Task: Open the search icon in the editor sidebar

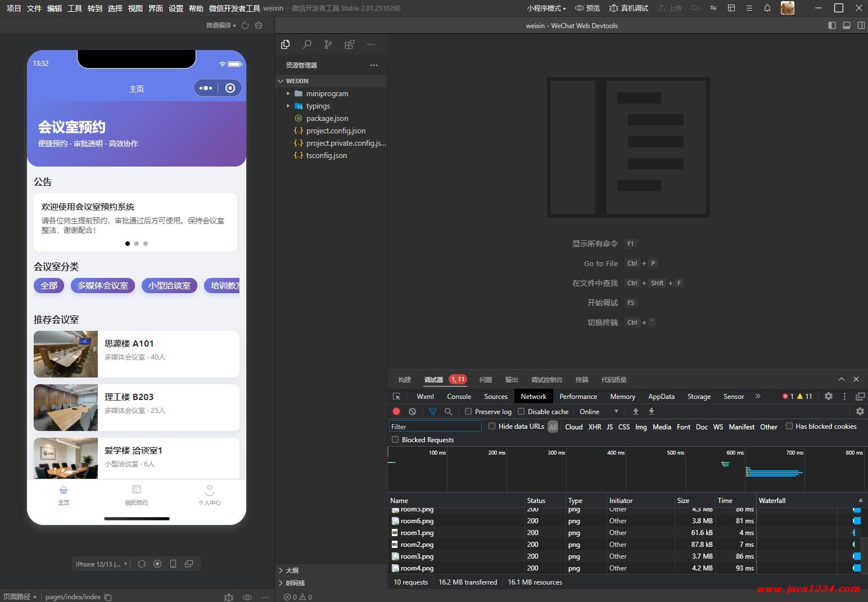Action: coord(307,44)
